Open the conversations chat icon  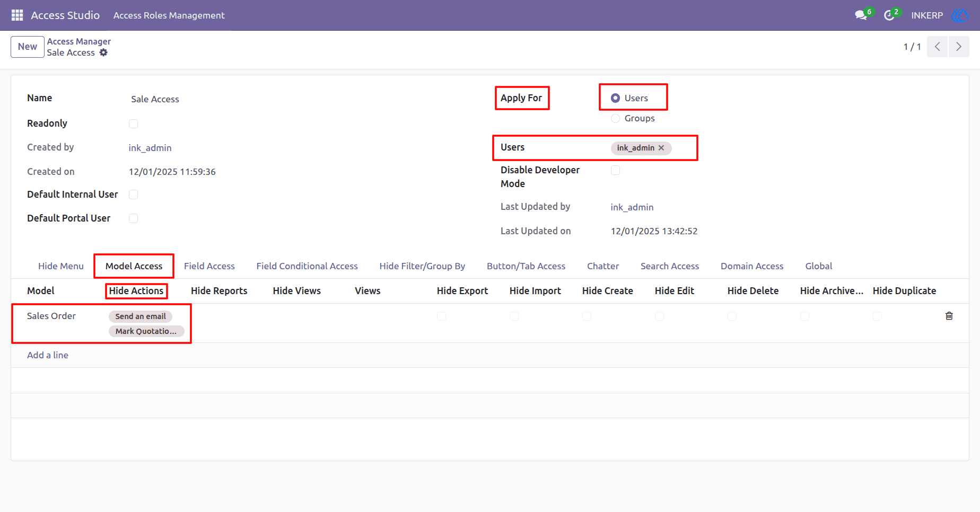point(861,15)
